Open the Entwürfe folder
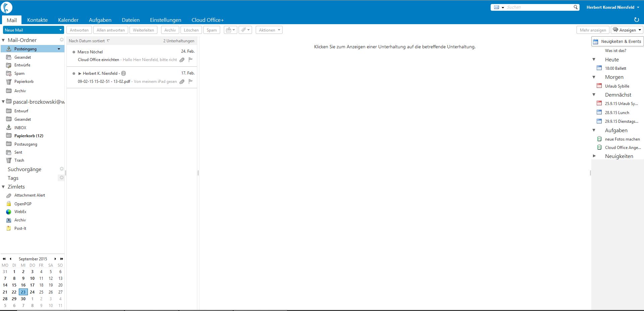644x311 pixels. pos(22,65)
